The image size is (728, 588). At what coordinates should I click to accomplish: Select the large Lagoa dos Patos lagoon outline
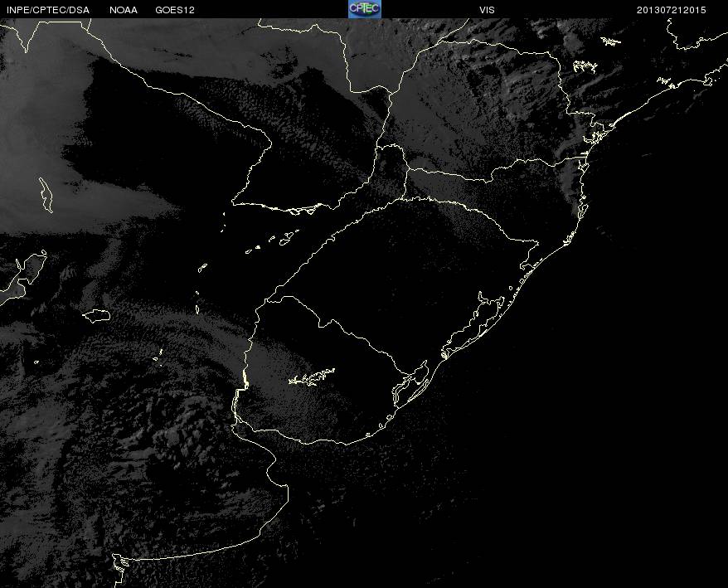473,325
